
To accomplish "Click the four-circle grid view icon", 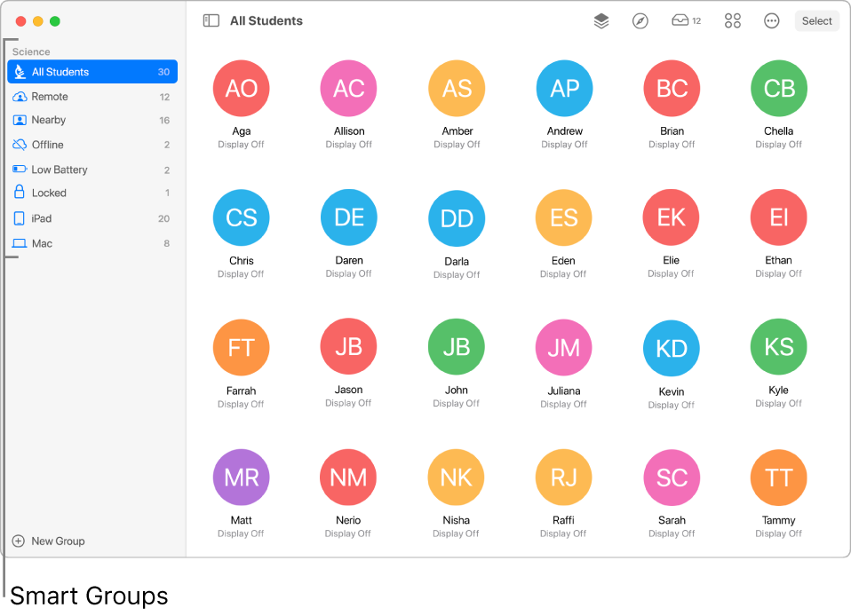I will click(733, 21).
